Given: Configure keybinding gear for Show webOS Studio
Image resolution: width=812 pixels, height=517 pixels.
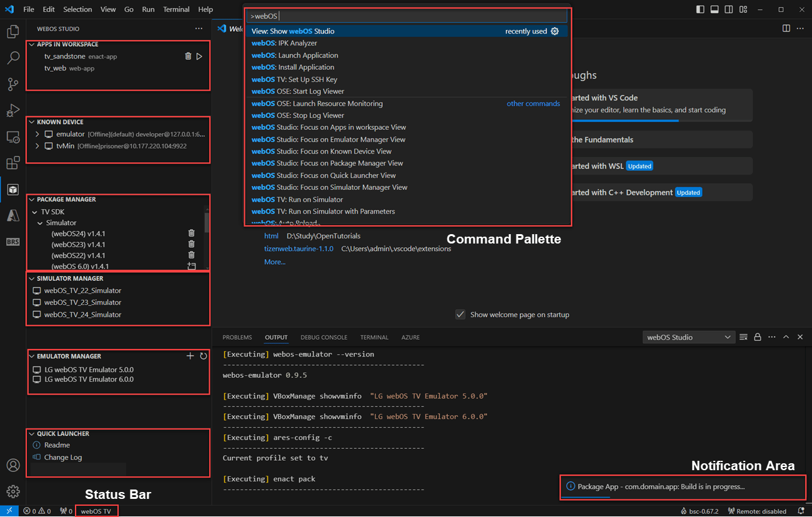Looking at the screenshot, I should tap(555, 31).
